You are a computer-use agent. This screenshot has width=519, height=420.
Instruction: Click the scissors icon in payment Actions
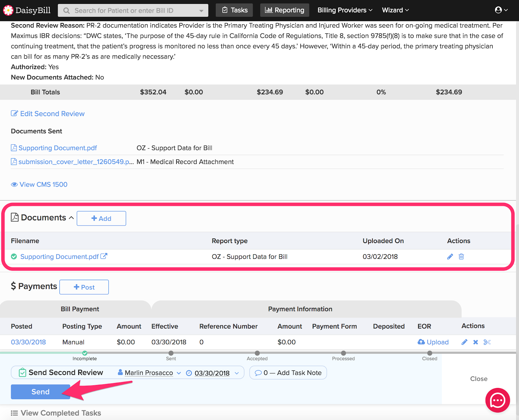487,342
